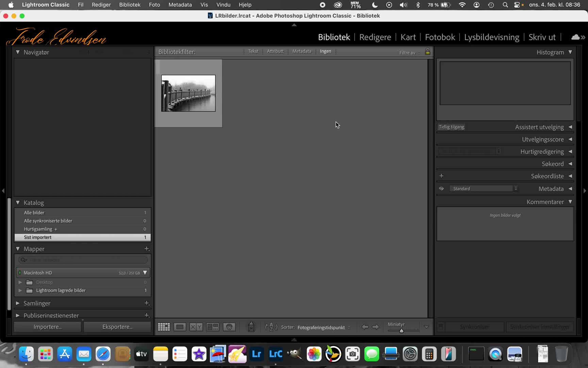Screen dimensions: 588x368
Task: Click the next photo arrow
Action: [x=375, y=327]
